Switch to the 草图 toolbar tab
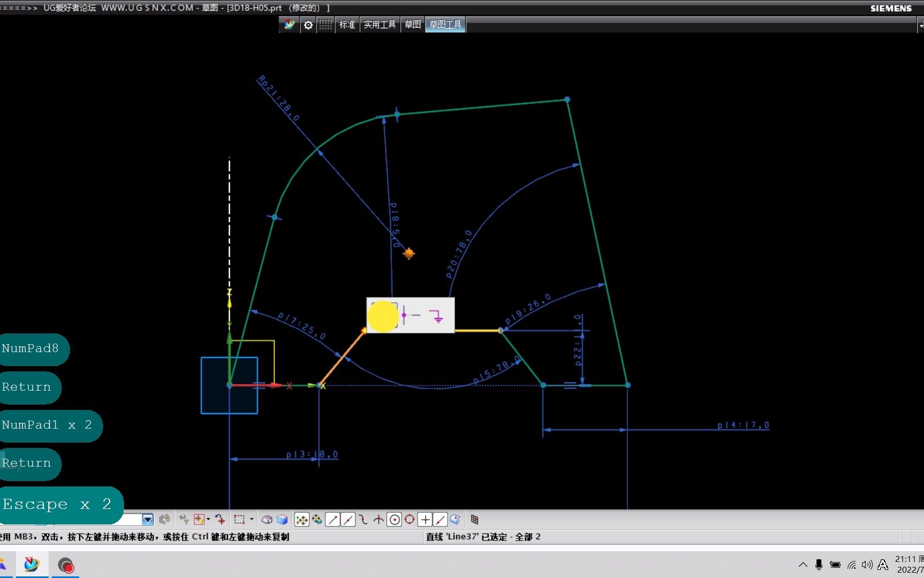 click(412, 25)
